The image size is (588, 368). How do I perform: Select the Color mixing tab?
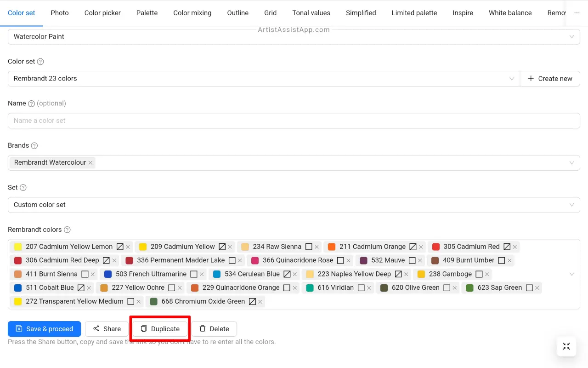192,13
